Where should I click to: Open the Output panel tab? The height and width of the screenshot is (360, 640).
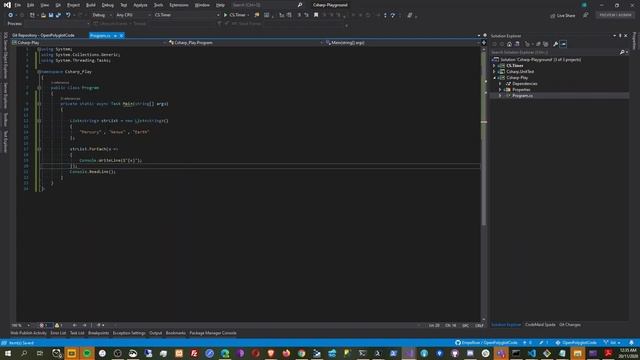pos(156,333)
